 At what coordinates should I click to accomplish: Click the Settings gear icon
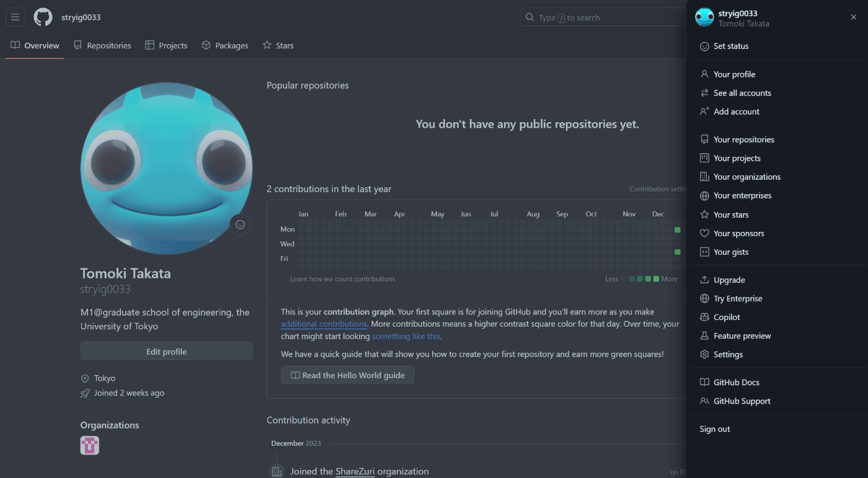(704, 355)
